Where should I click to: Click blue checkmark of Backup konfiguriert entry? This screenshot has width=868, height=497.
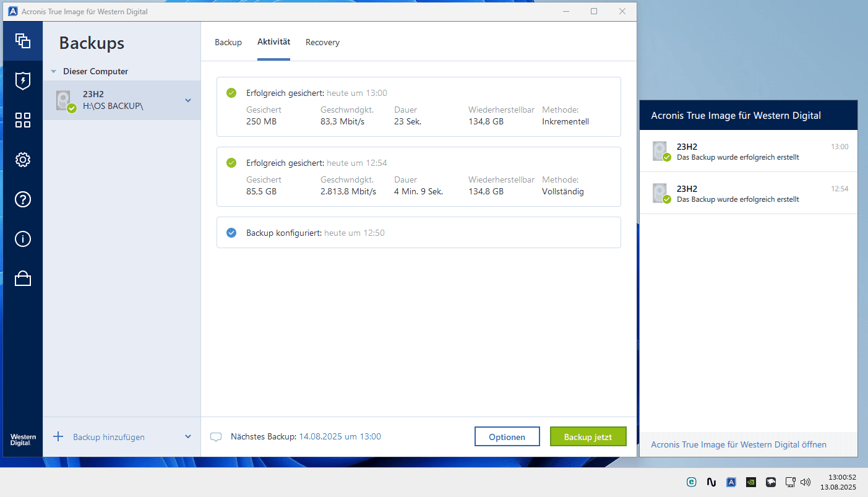tap(231, 233)
